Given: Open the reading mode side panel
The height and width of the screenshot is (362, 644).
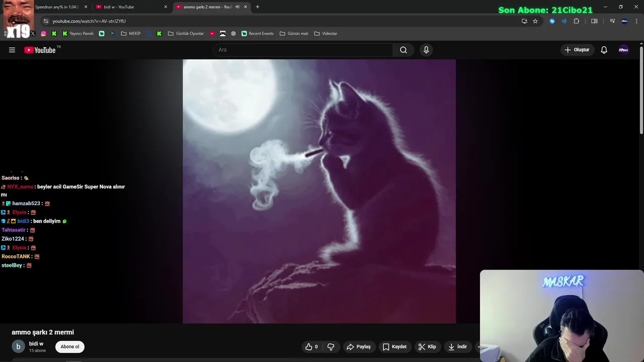Looking at the screenshot, I should [x=594, y=21].
